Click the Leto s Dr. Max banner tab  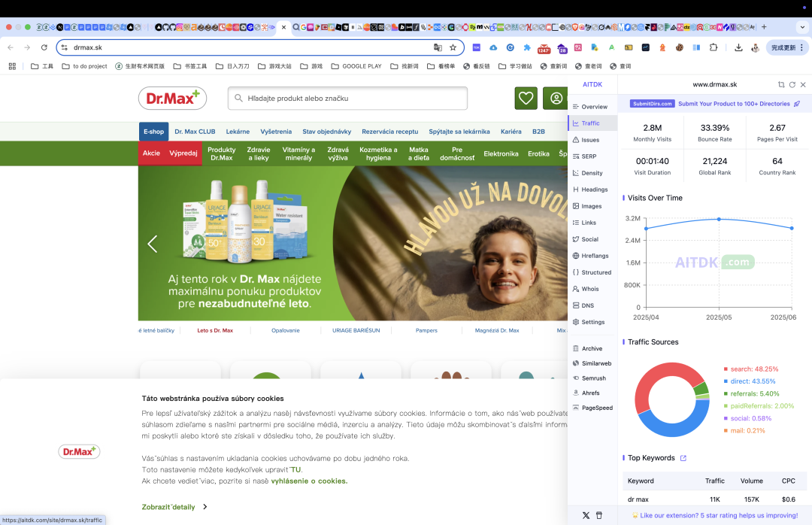click(x=215, y=331)
